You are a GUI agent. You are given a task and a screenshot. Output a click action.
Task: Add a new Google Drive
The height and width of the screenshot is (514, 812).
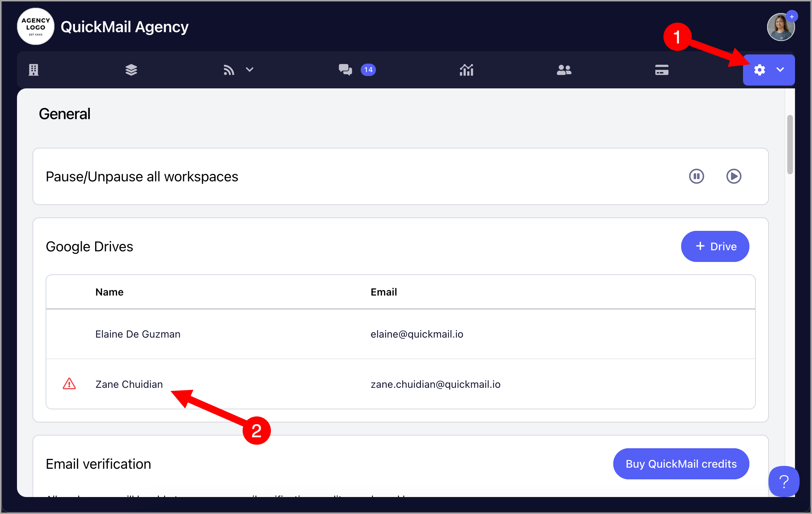click(x=715, y=246)
